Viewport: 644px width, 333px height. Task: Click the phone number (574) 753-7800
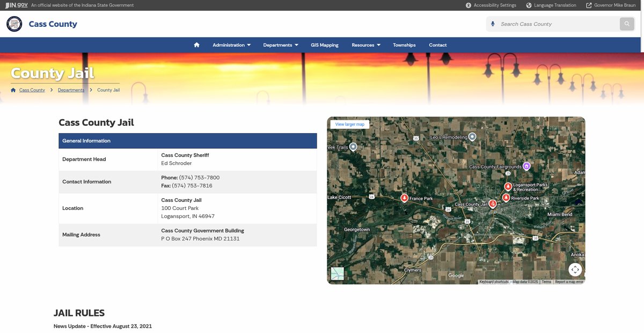(x=199, y=178)
